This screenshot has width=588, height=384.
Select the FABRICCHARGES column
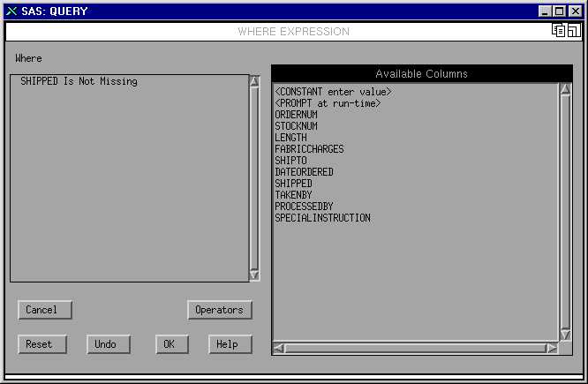click(309, 149)
